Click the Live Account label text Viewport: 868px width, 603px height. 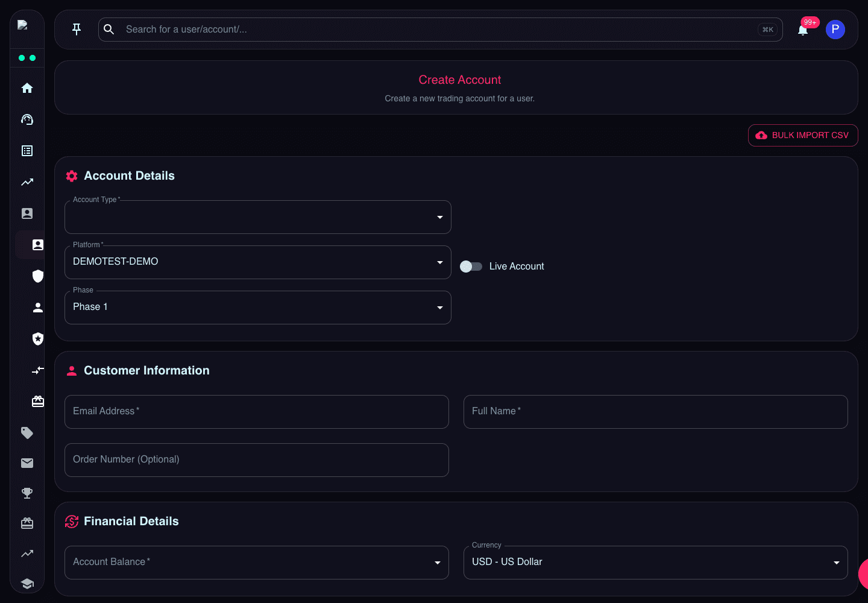point(517,267)
